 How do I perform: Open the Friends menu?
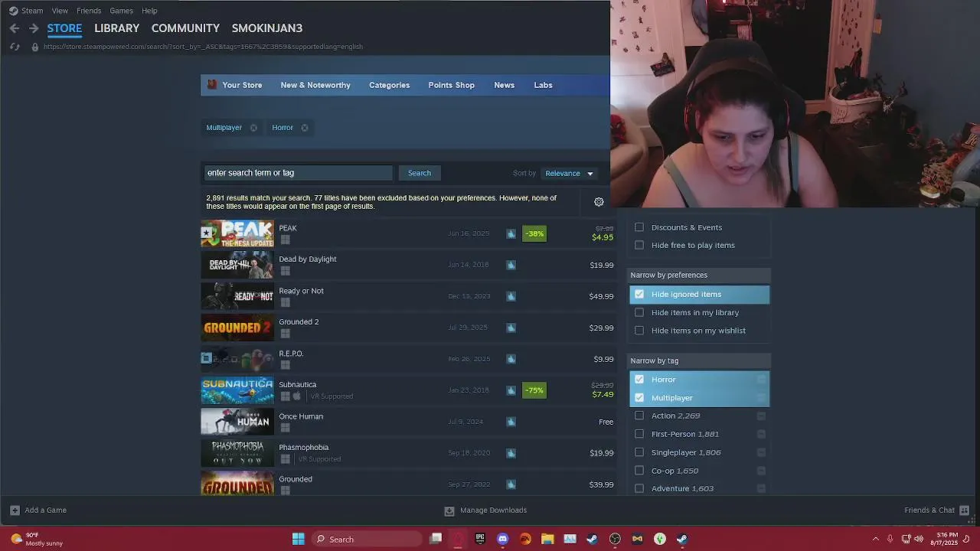pos(89,11)
